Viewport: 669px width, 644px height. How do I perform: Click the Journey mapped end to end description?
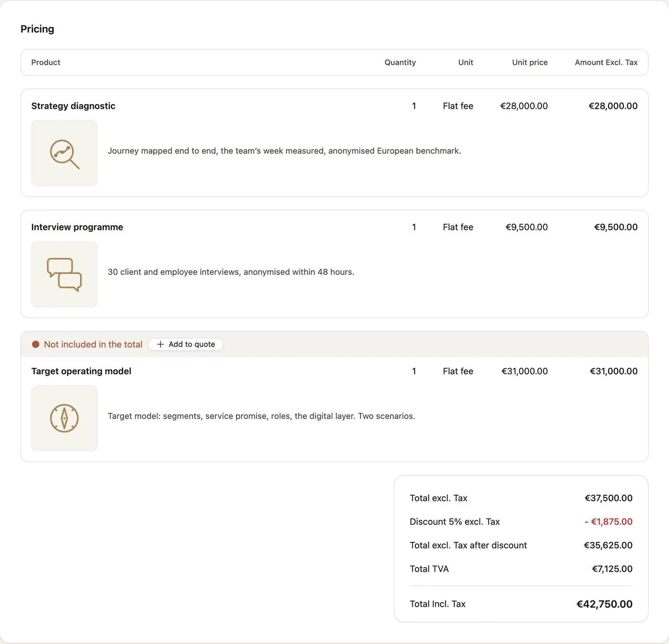[x=284, y=151]
